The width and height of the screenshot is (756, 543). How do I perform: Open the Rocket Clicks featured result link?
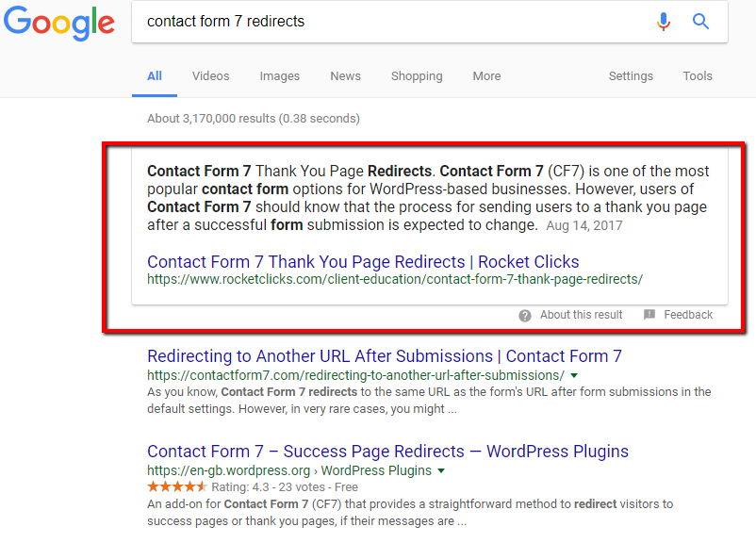click(x=363, y=262)
